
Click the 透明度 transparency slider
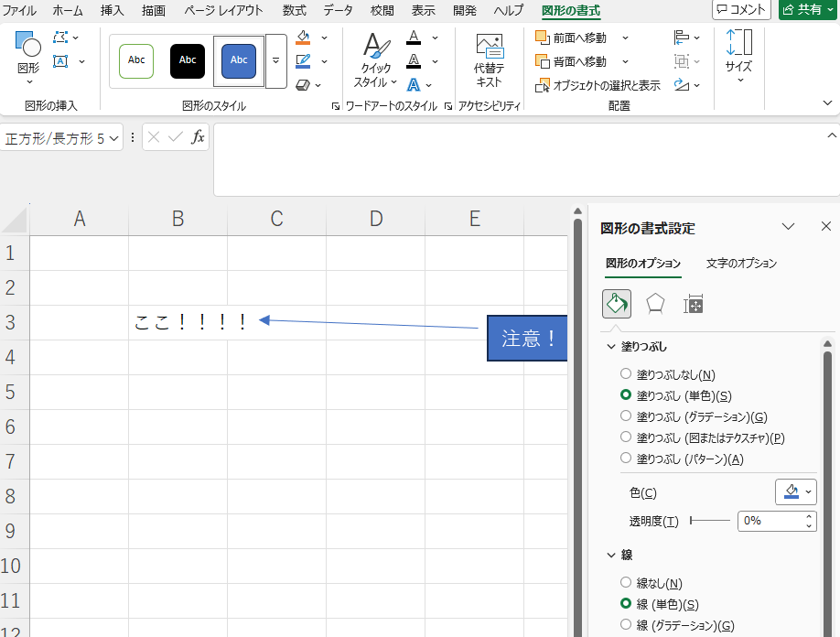point(710,520)
